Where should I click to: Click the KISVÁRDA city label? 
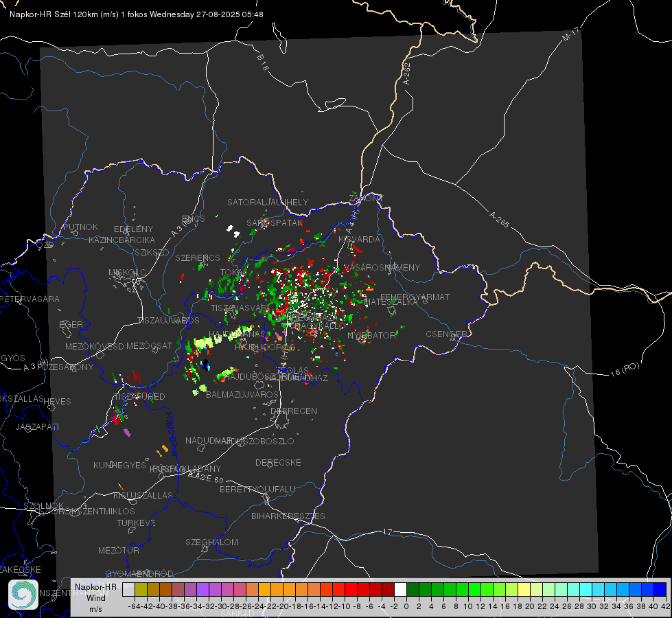(x=359, y=240)
